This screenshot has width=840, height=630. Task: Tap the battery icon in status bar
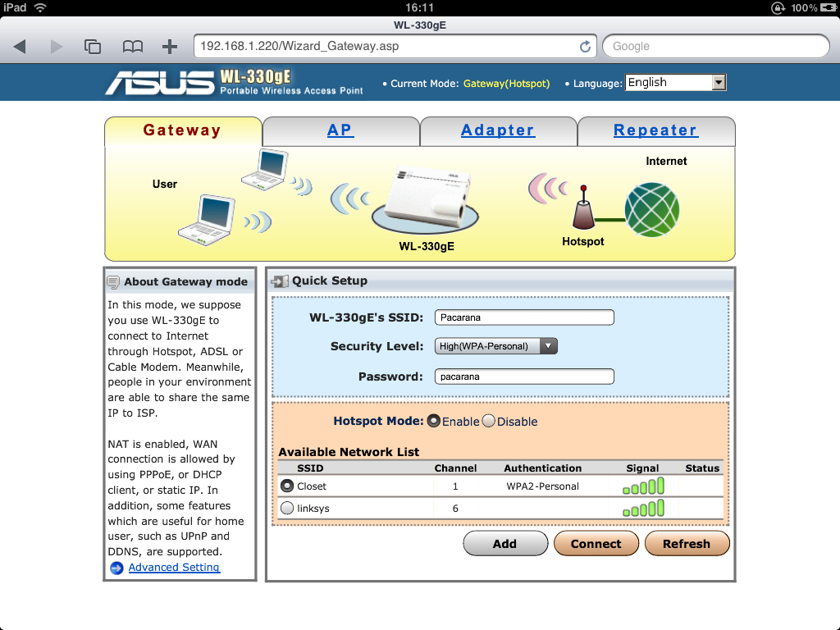(829, 7)
